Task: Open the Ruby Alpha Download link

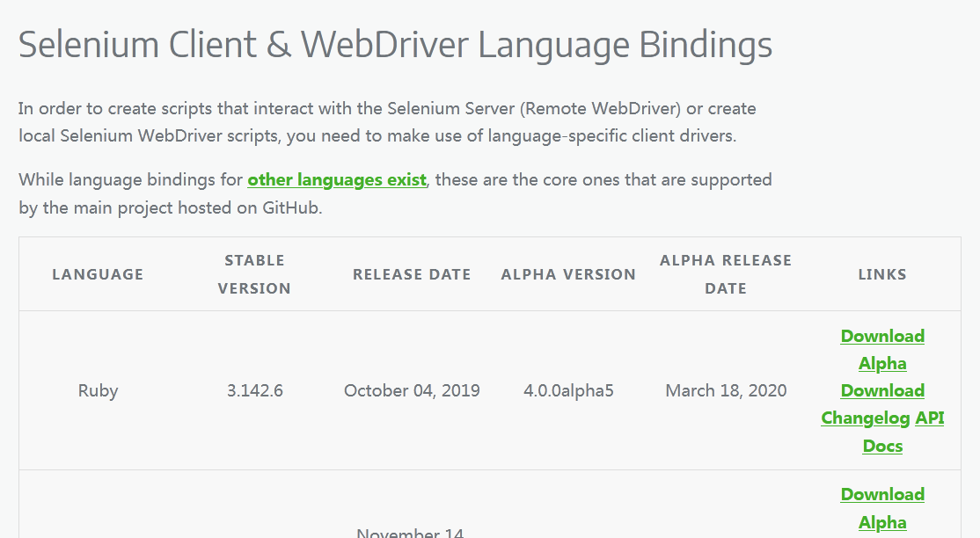Action: click(x=881, y=377)
